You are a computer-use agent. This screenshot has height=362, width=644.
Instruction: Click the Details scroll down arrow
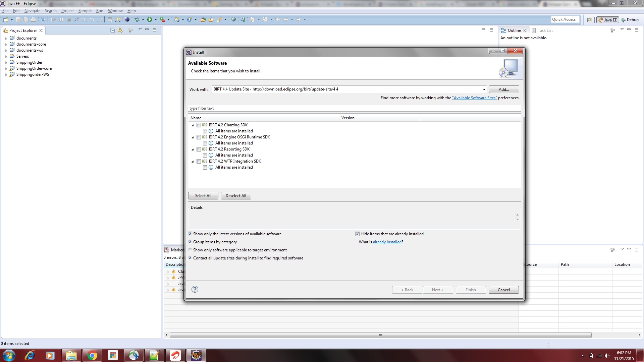pos(518,220)
